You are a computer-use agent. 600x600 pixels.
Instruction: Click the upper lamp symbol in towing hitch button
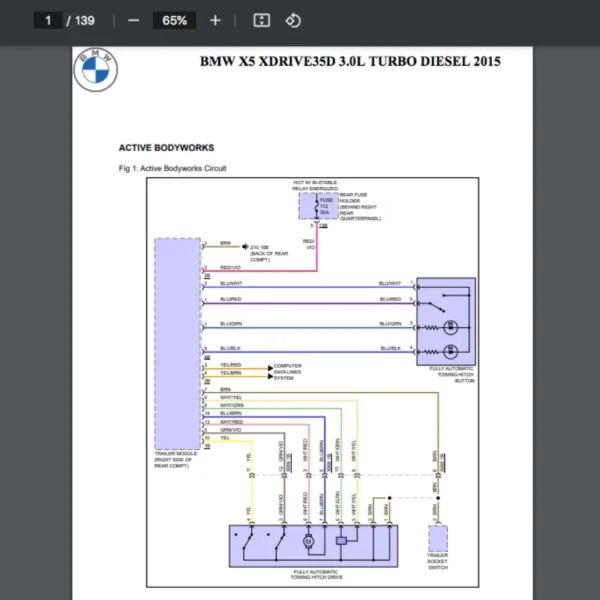(x=450, y=326)
